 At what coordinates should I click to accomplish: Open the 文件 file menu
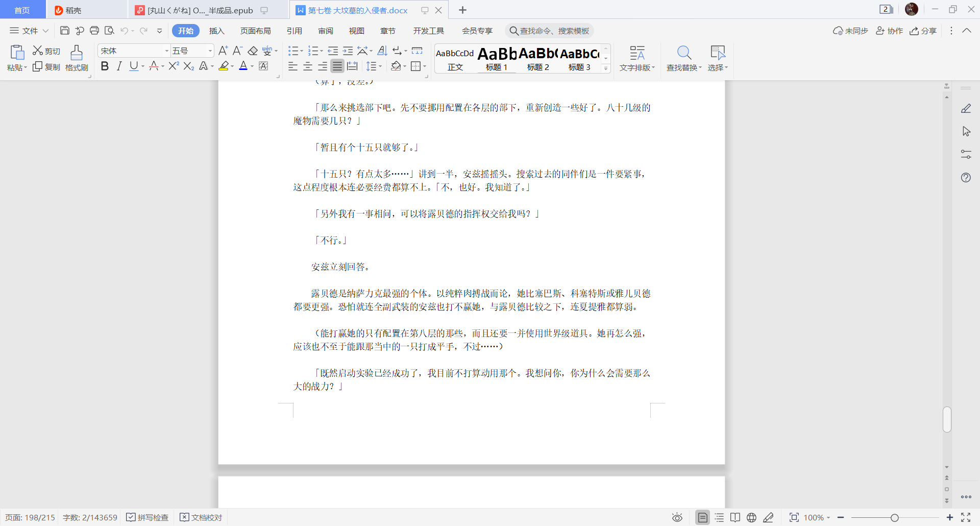29,31
